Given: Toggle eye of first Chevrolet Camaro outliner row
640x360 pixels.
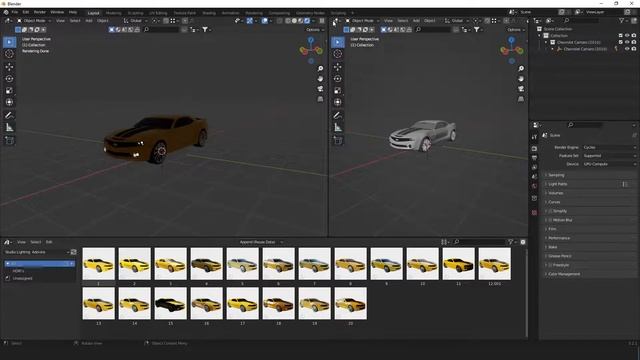Looking at the screenshot, I should click(x=627, y=42).
